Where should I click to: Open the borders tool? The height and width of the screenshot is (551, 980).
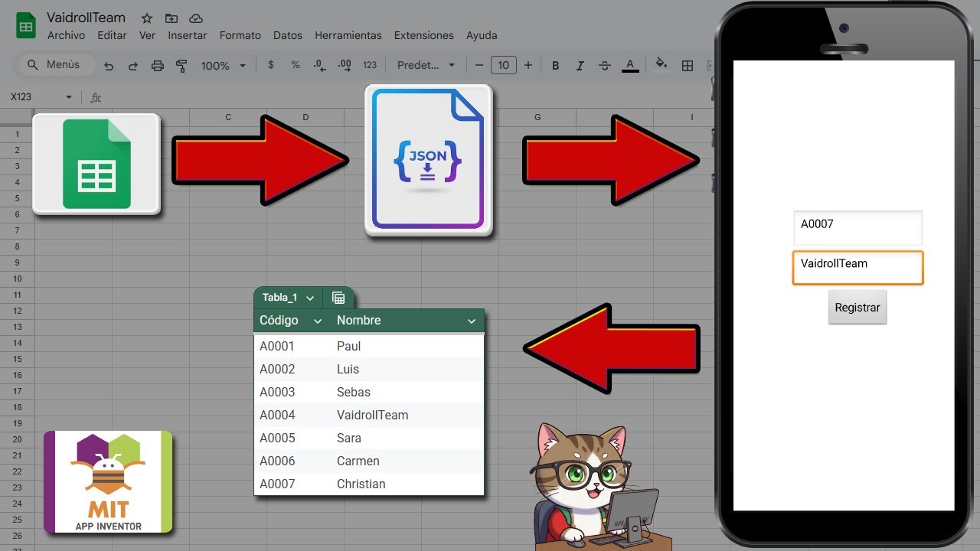[x=688, y=66]
